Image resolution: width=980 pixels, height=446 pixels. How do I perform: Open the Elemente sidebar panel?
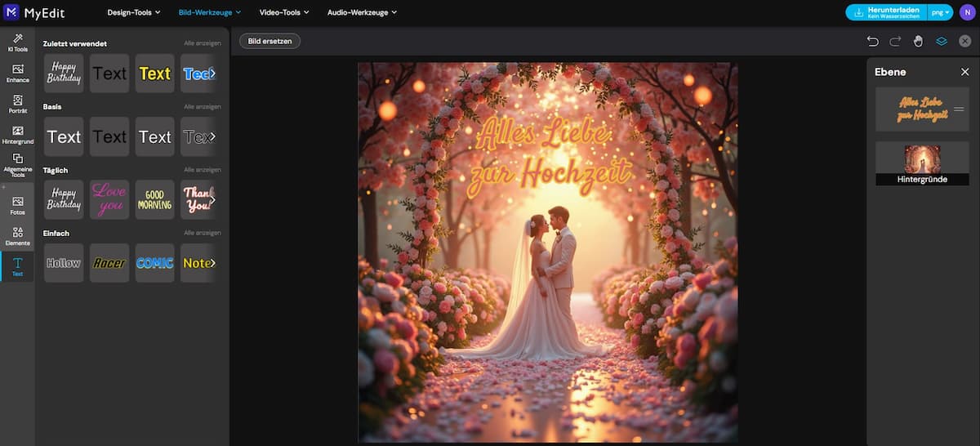(x=17, y=236)
